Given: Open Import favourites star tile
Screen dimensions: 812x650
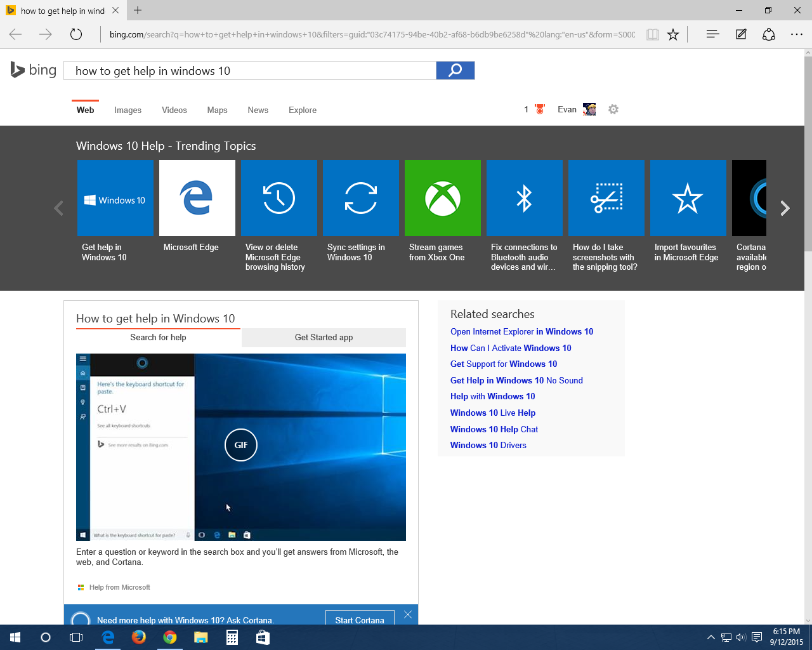Looking at the screenshot, I should [688, 198].
